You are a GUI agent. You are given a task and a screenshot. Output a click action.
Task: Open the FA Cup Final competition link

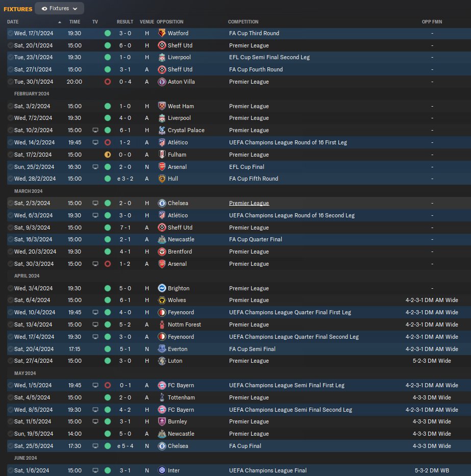pyautogui.click(x=245, y=446)
